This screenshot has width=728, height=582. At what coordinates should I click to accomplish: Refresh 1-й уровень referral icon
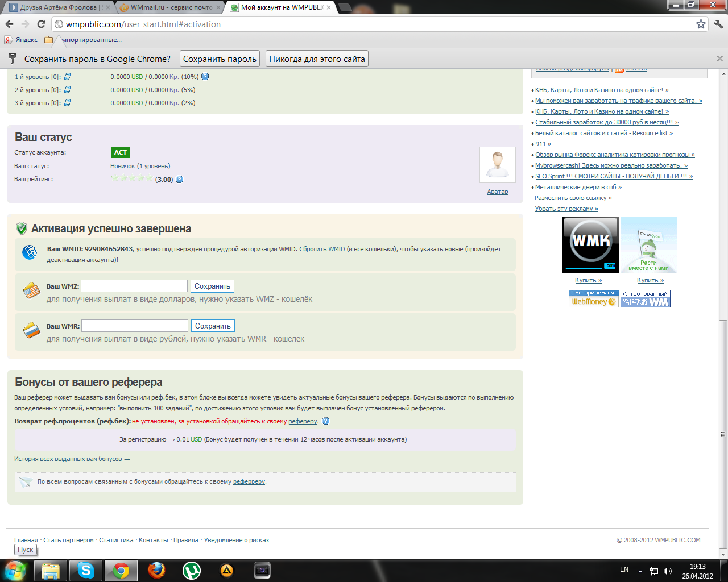coord(67,76)
